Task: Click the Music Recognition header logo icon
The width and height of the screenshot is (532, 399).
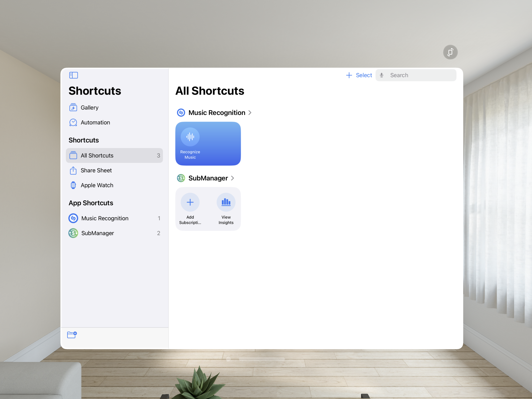Action: pyautogui.click(x=181, y=113)
